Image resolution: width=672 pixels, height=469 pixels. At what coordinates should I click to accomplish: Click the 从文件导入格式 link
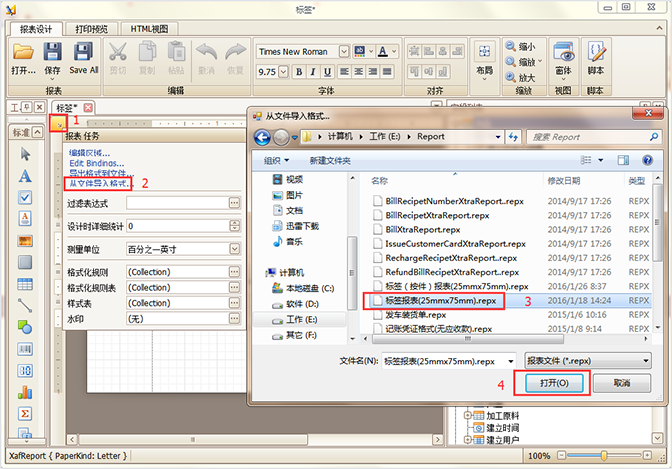[99, 183]
